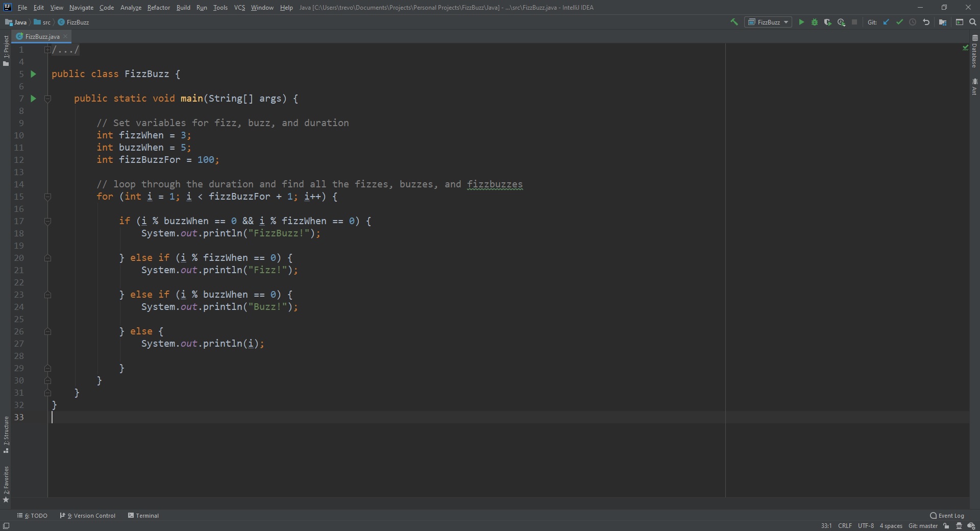Open the Code menu
Screen dimensions: 980x531
[x=107, y=8]
